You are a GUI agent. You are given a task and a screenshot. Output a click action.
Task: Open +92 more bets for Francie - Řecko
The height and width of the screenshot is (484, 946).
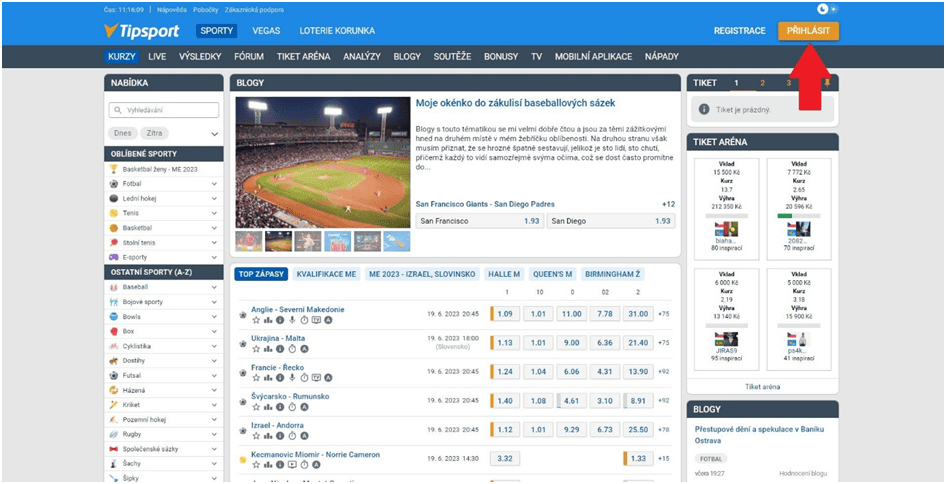click(664, 372)
